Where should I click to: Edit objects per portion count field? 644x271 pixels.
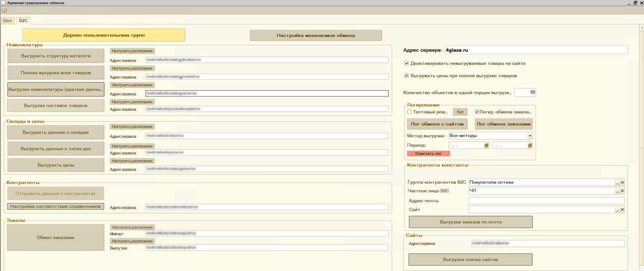tap(525, 92)
